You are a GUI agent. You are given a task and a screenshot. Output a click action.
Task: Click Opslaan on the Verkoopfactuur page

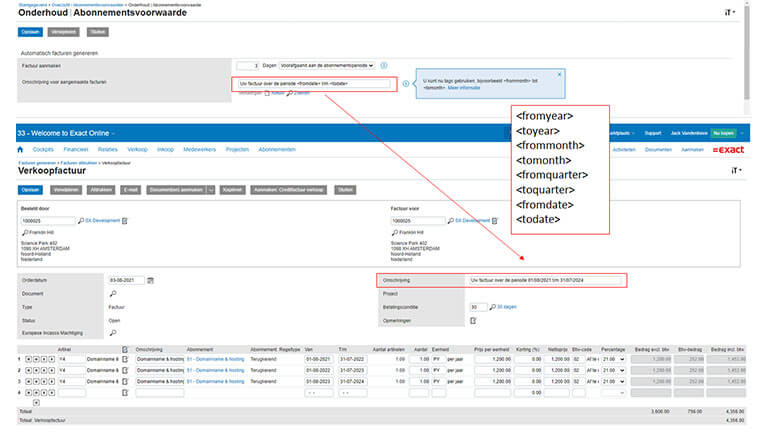click(30, 190)
